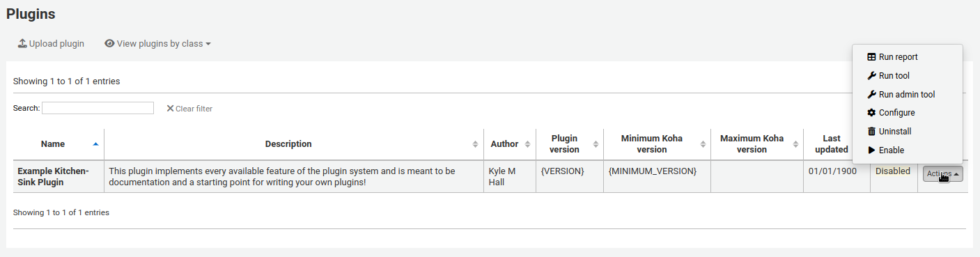Select Run tool from Actions menu
Screen dimensions: 980x257
908,76
